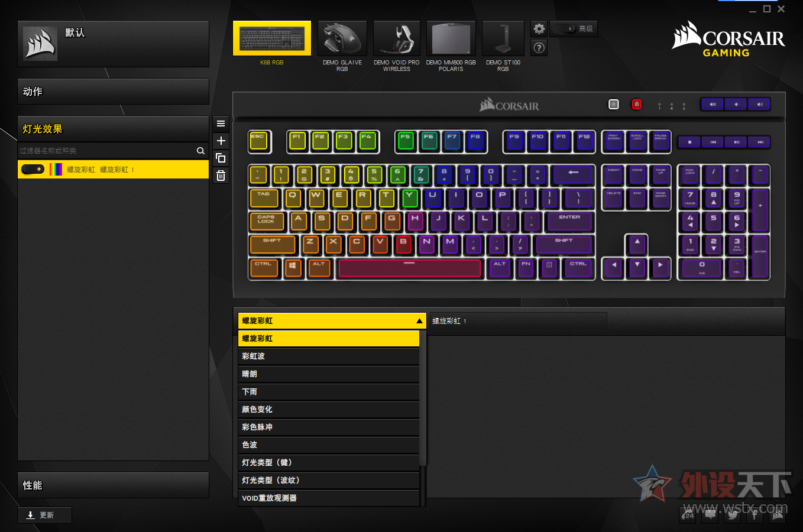Add a new lighting effect with plus icon

(x=221, y=141)
